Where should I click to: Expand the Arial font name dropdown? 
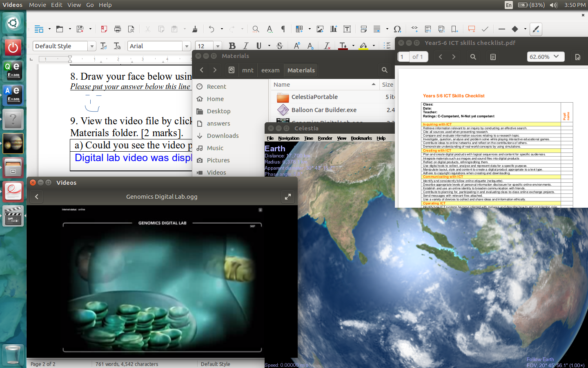[x=187, y=46]
